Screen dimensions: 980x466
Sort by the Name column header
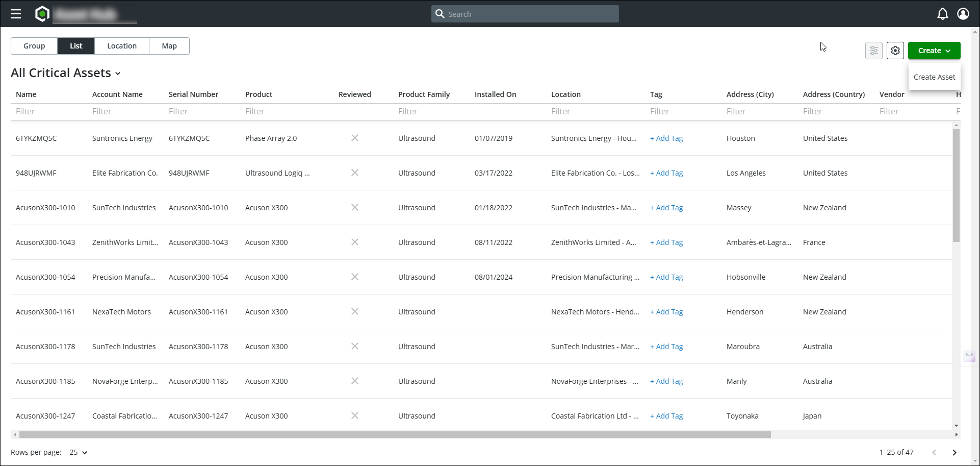[x=26, y=94]
